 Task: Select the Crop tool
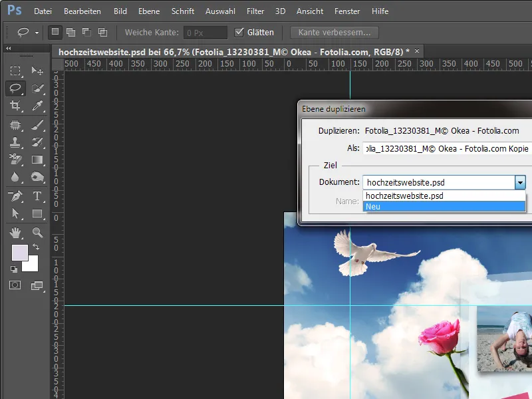[15, 106]
